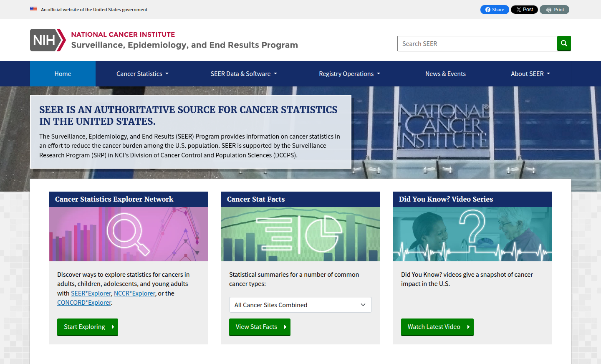Image resolution: width=601 pixels, height=364 pixels.
Task: Click the Did You Know video image
Action: click(x=472, y=234)
